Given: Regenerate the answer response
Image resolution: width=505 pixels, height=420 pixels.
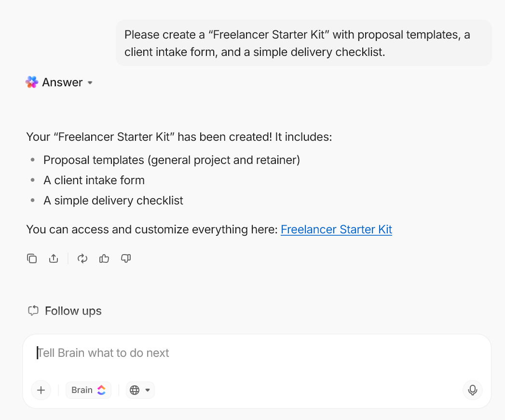Looking at the screenshot, I should pos(82,258).
